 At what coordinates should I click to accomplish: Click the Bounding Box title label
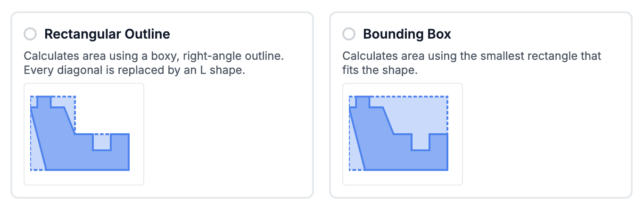(x=407, y=34)
